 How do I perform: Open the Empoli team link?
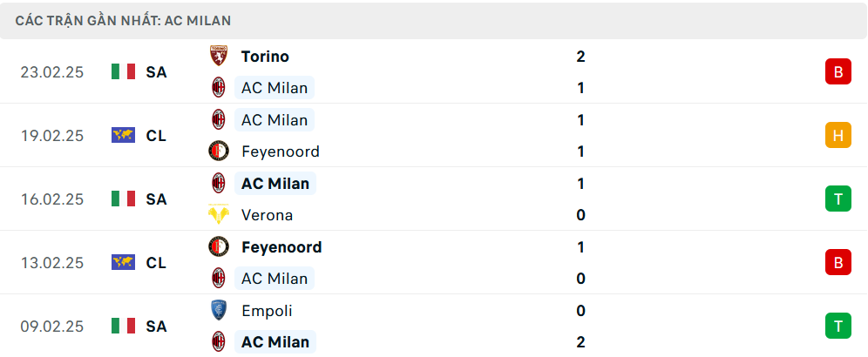point(267,311)
